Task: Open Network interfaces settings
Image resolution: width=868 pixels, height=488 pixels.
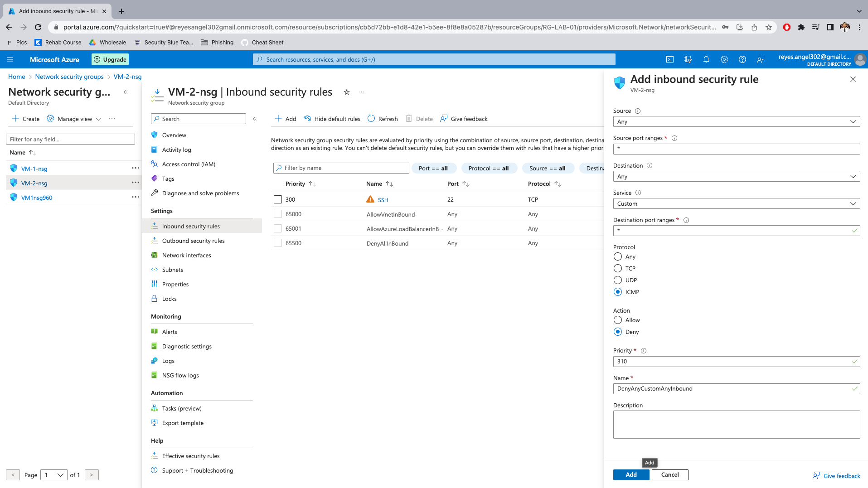Action: point(186,255)
